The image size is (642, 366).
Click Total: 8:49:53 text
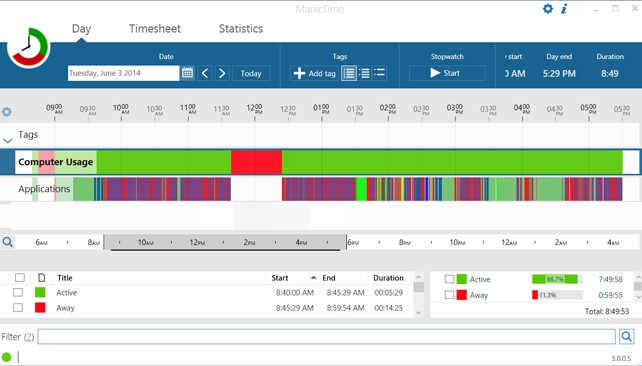(607, 311)
